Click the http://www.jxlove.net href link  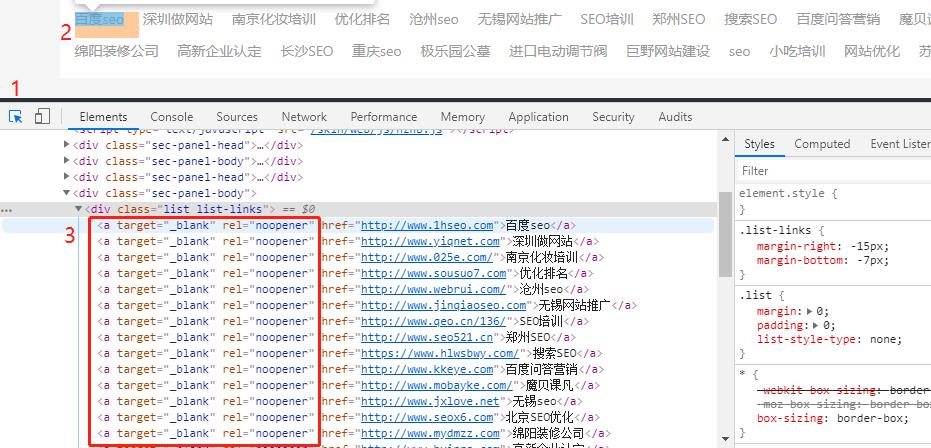pyautogui.click(x=430, y=402)
